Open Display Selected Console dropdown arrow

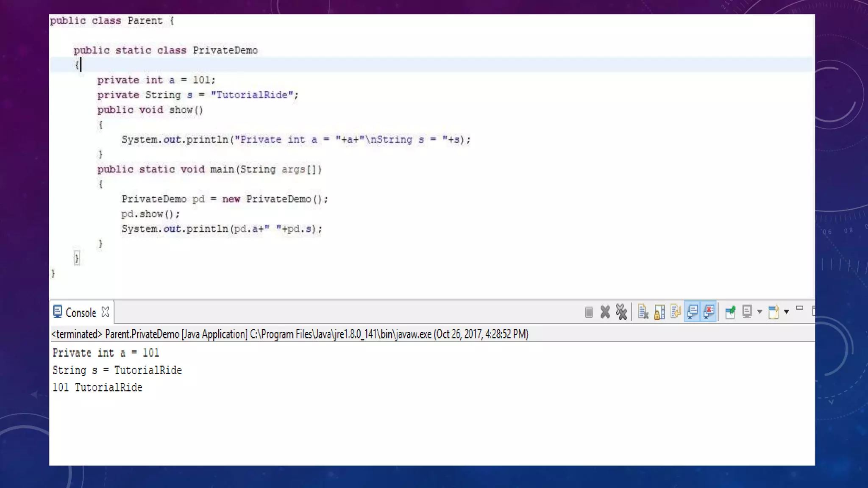(759, 312)
